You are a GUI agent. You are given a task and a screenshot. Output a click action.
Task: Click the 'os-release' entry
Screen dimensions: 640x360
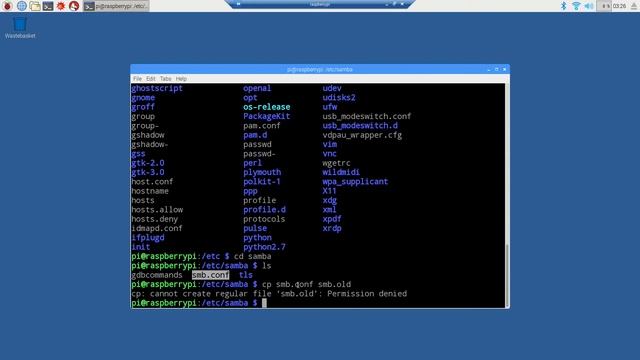pyautogui.click(x=267, y=107)
